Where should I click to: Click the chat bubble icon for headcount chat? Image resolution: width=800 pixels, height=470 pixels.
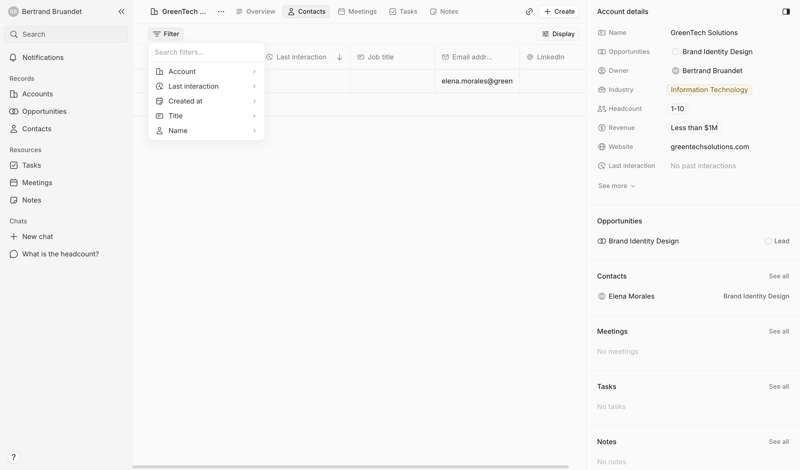coord(14,254)
